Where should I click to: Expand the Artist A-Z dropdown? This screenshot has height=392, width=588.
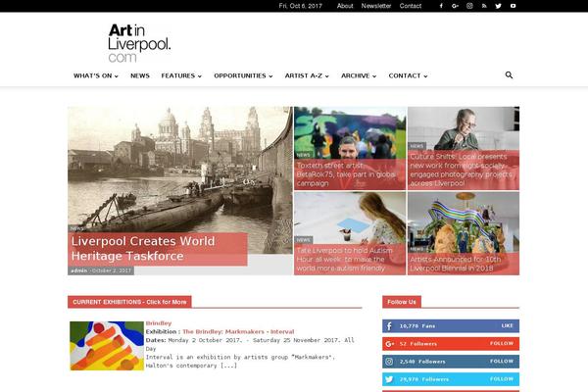coord(306,75)
